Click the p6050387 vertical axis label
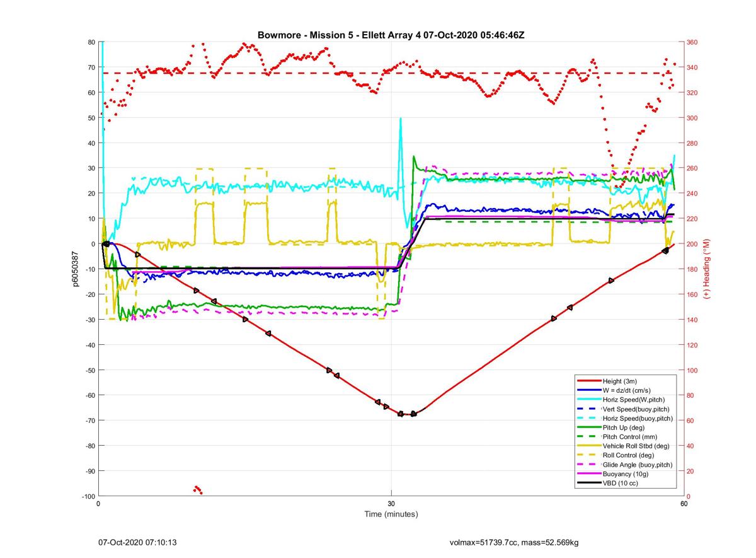756x558 pixels. [74, 269]
